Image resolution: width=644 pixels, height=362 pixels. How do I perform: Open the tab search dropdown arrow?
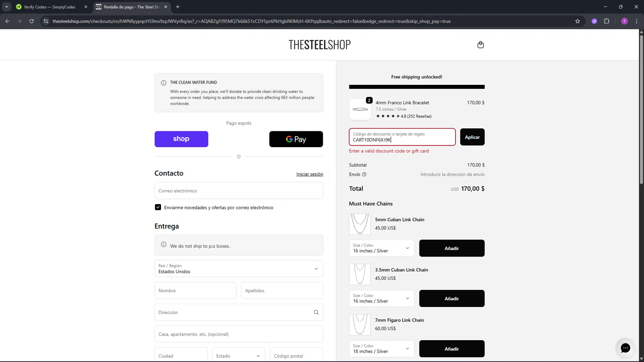[6, 7]
